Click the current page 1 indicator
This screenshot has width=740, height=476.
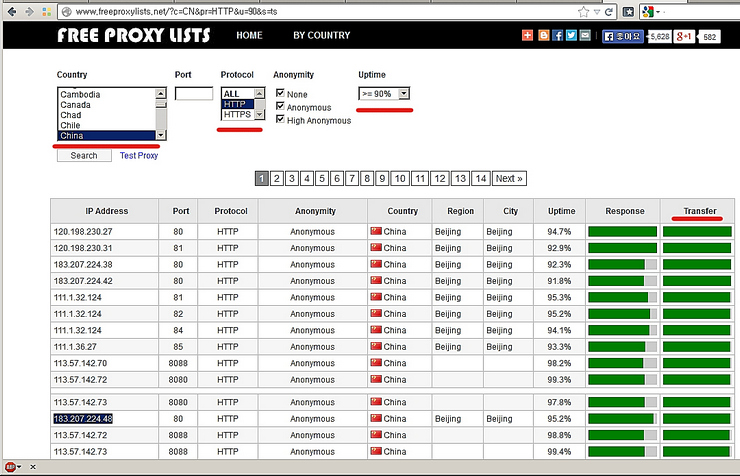click(261, 178)
